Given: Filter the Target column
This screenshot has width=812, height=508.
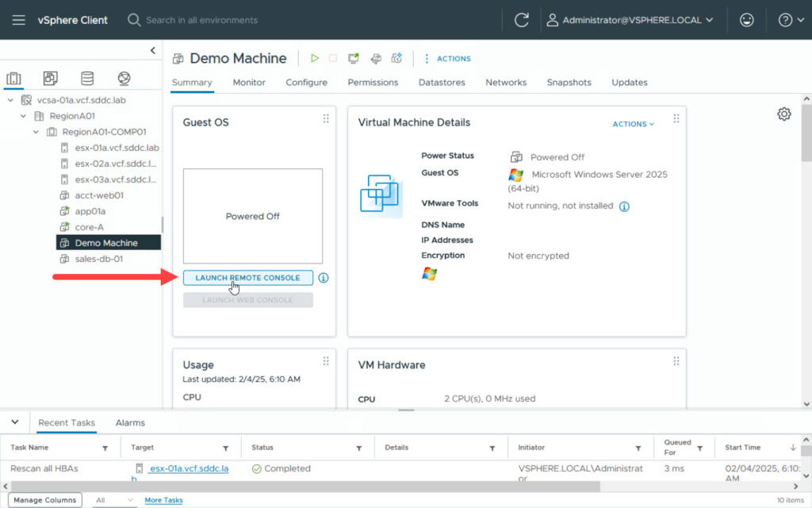Looking at the screenshot, I should tap(226, 448).
